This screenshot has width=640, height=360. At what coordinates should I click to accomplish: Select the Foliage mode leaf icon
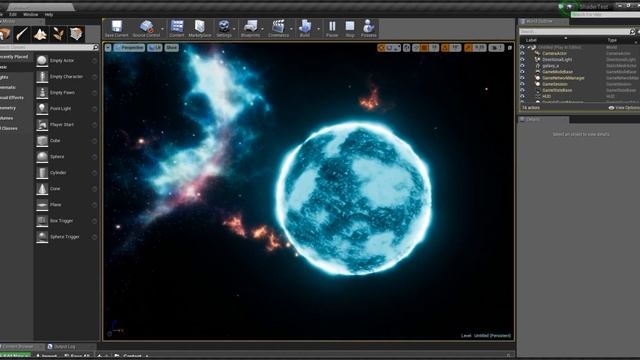[58, 34]
